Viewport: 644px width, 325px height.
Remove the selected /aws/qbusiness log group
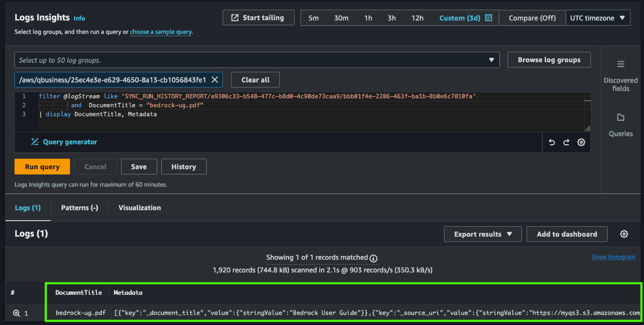tap(215, 80)
